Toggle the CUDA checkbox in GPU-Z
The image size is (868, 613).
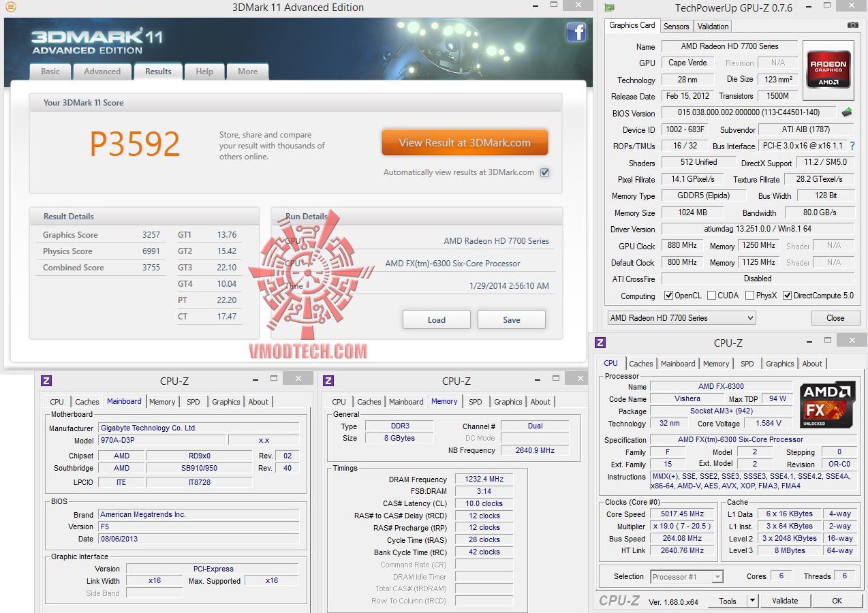(712, 296)
